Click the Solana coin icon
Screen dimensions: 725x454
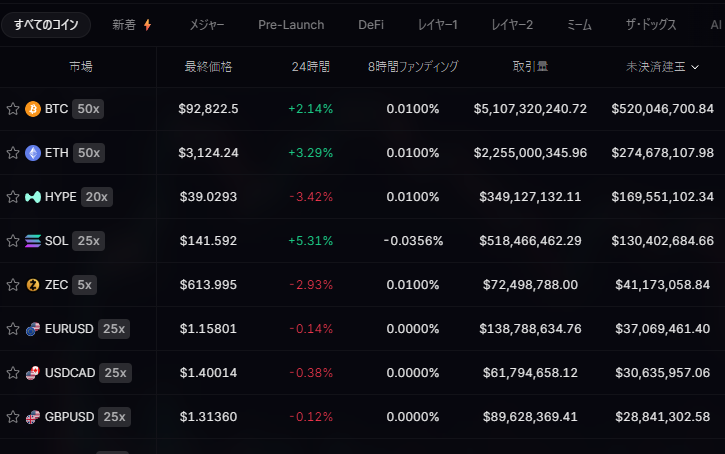(32, 241)
